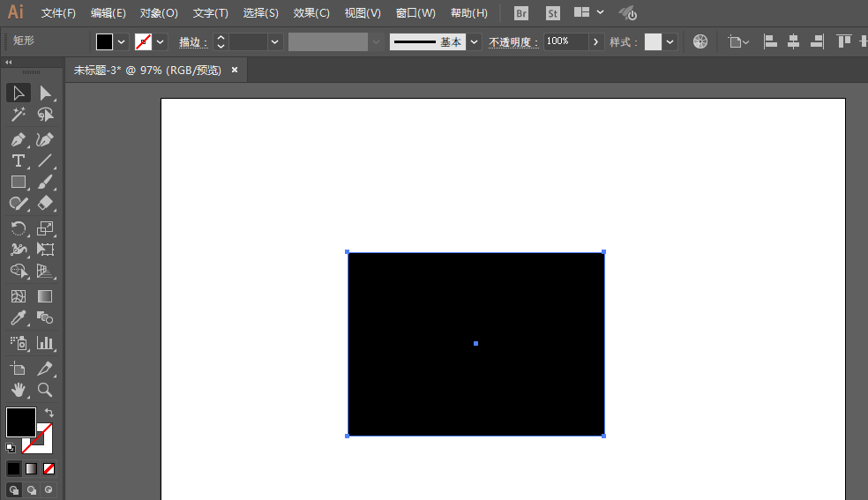The width and height of the screenshot is (868, 500).
Task: Select the Free Transform tool
Action: click(x=45, y=250)
